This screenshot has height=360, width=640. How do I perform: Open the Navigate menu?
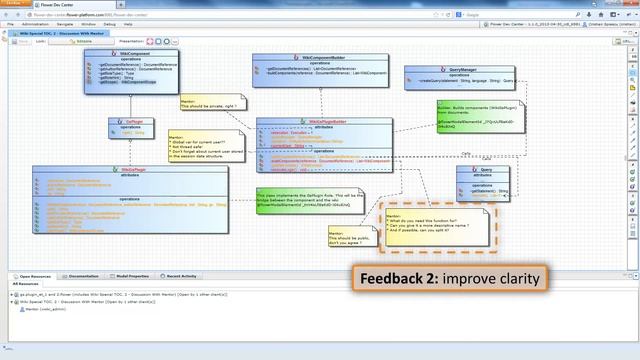pyautogui.click(x=65, y=24)
